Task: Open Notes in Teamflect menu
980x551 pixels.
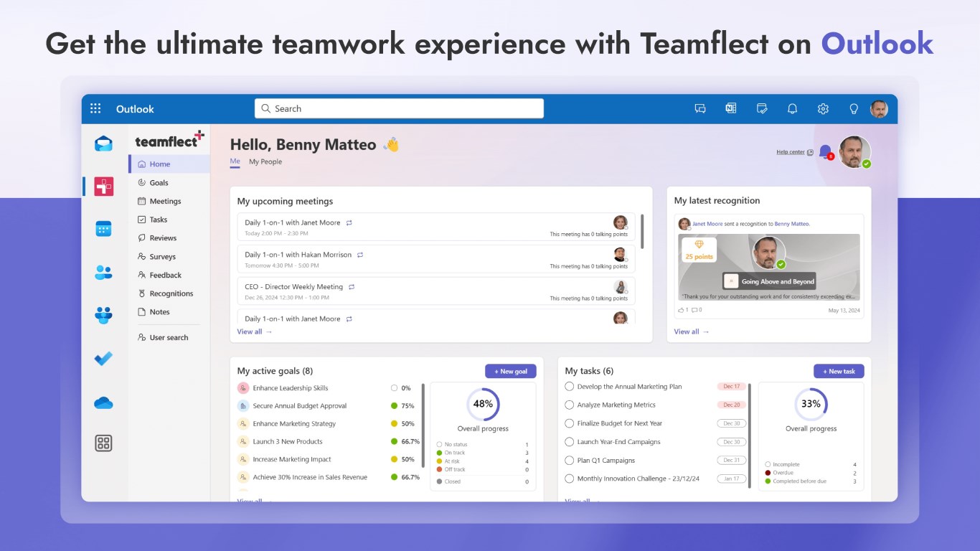Action: click(169, 312)
